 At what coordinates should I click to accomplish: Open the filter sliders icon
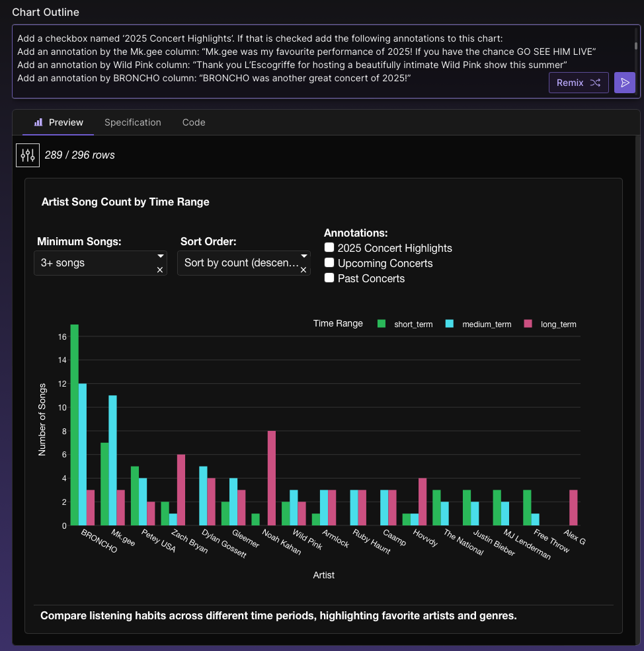[x=28, y=155]
